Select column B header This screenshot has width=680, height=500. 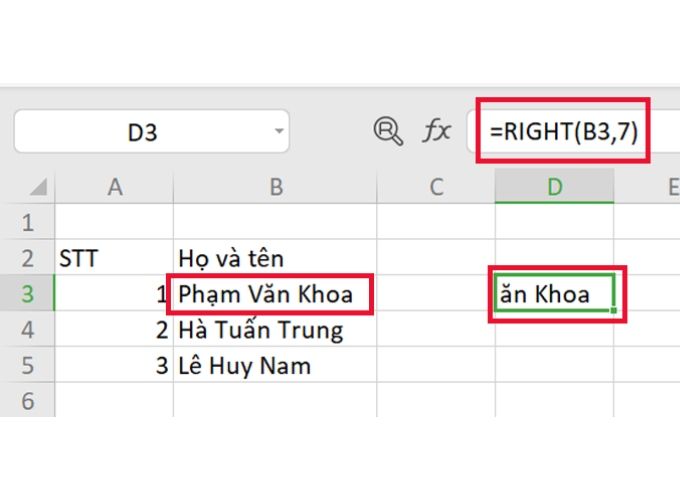pyautogui.click(x=275, y=185)
